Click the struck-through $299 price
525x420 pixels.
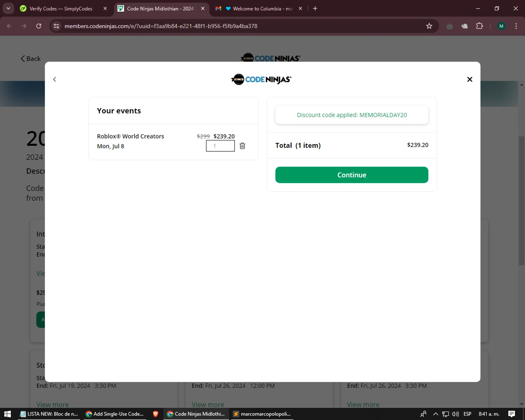point(203,136)
